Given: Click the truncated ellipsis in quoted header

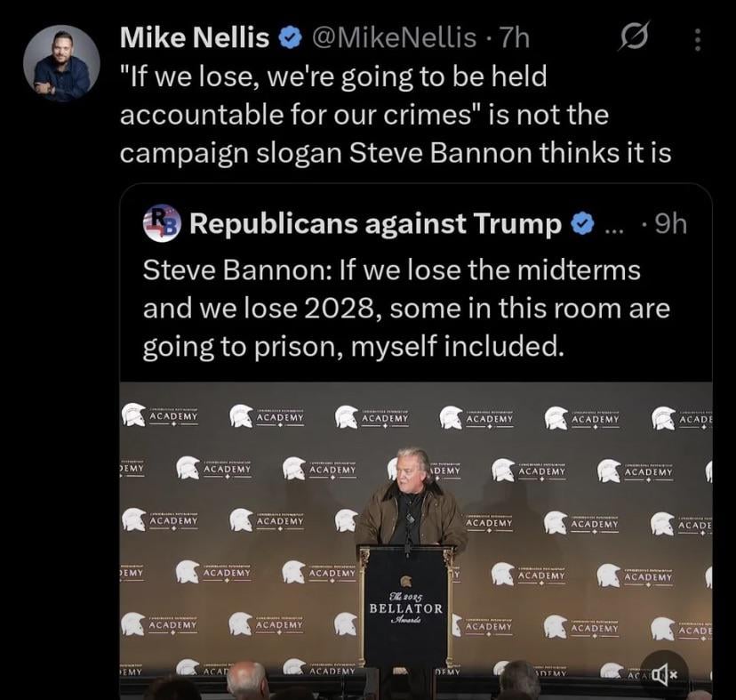Looking at the screenshot, I should coord(613,226).
